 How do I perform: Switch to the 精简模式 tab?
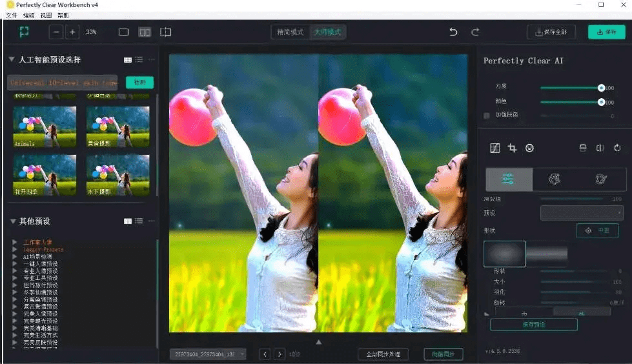291,32
